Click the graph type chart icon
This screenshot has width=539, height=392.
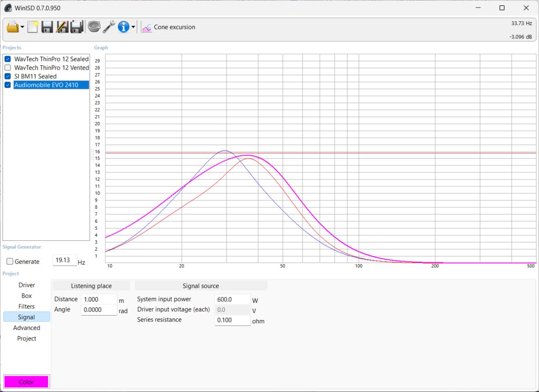tap(146, 27)
